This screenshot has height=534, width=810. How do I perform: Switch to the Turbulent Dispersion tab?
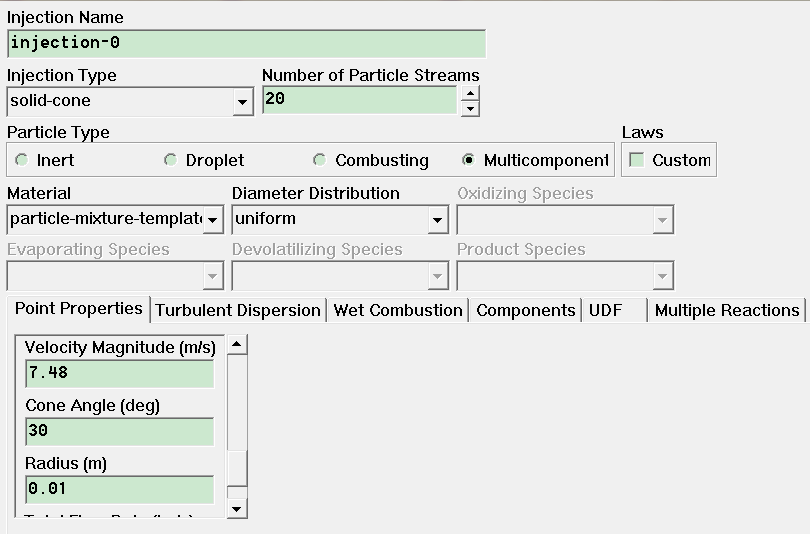238,310
